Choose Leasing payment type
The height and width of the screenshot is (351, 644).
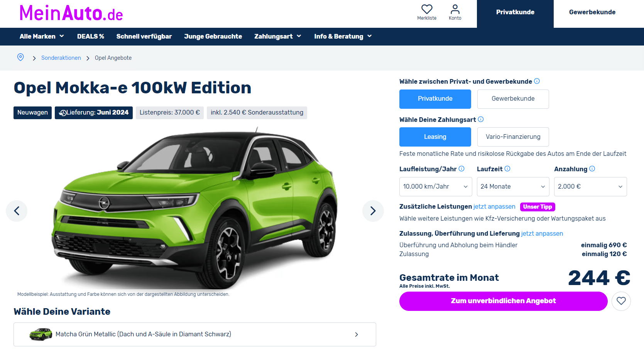[x=435, y=137]
